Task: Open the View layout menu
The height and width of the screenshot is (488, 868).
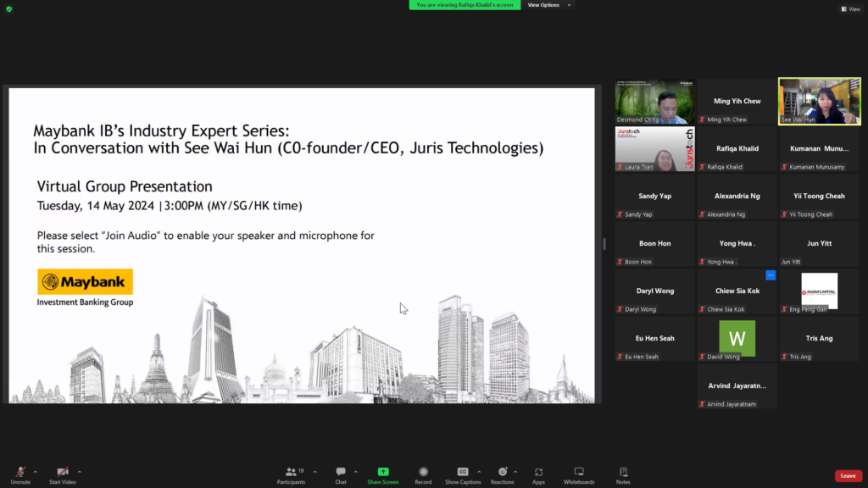Action: click(850, 8)
